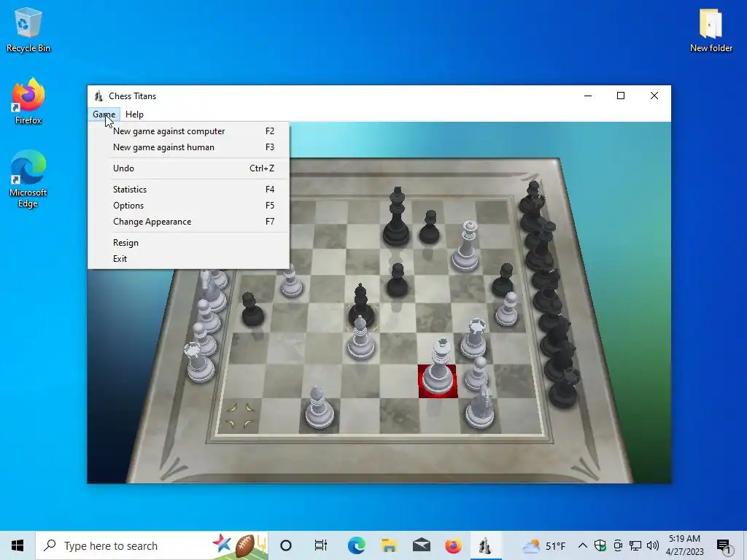Open Windows Security tray icon
The height and width of the screenshot is (560, 747).
tap(600, 545)
